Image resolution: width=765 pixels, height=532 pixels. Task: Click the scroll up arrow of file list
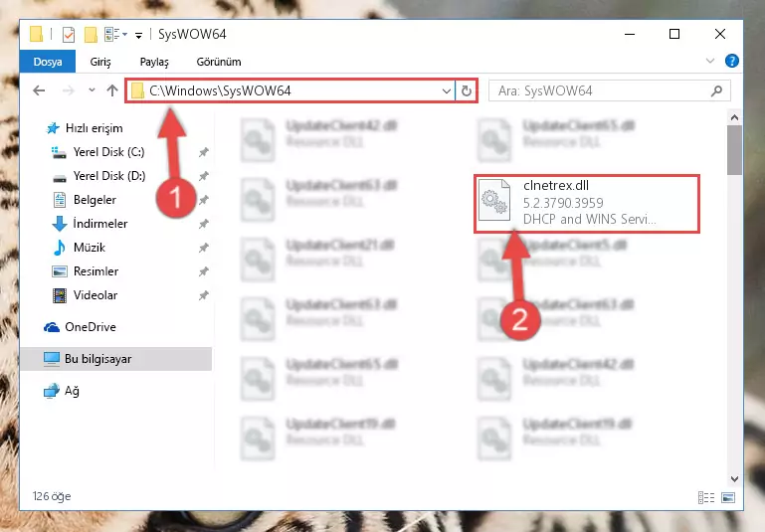pos(734,117)
